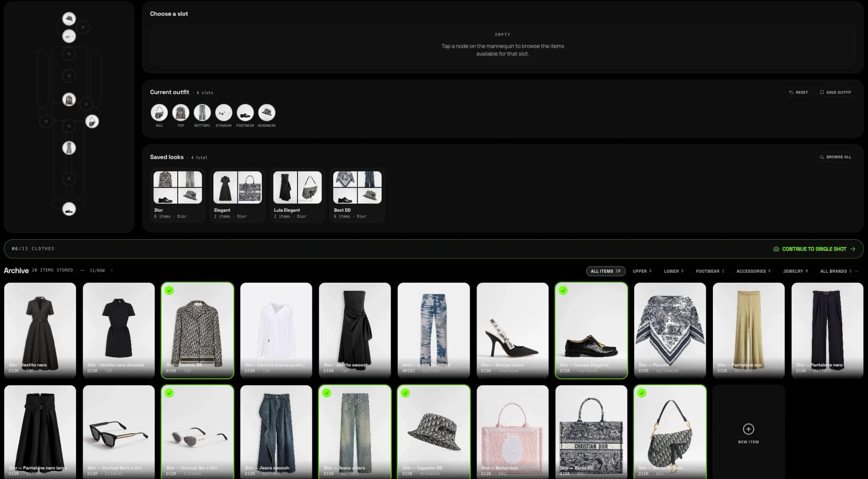Browse all saved looks
The height and width of the screenshot is (479, 868).
tap(835, 157)
